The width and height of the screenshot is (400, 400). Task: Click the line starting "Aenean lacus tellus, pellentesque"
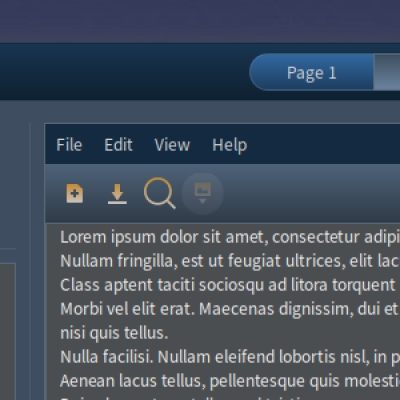pyautogui.click(x=230, y=381)
